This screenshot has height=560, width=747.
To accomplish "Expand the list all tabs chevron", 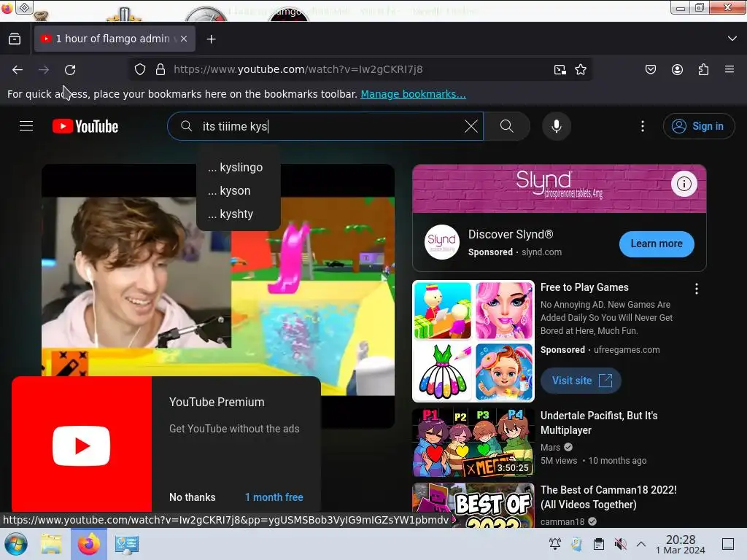I will pyautogui.click(x=732, y=39).
